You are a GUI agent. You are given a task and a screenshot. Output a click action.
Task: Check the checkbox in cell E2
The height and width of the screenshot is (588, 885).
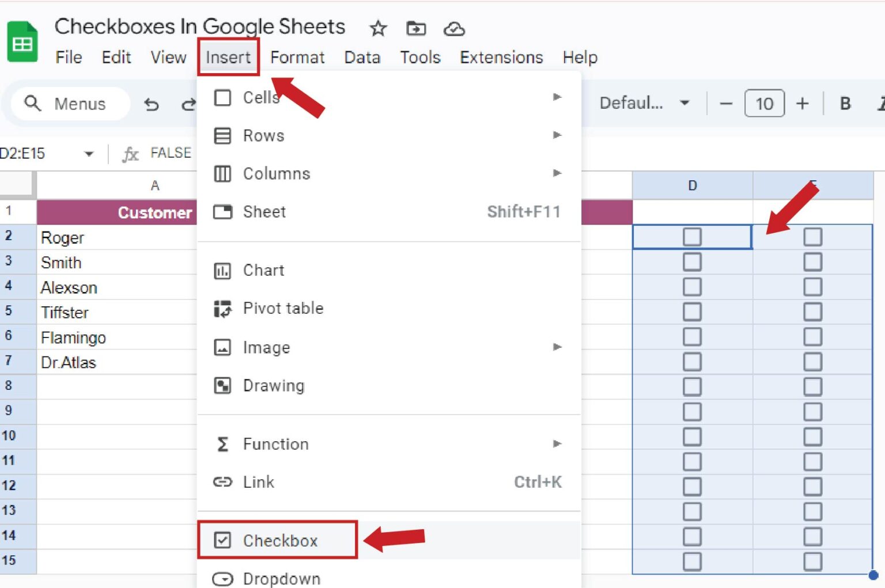(812, 236)
